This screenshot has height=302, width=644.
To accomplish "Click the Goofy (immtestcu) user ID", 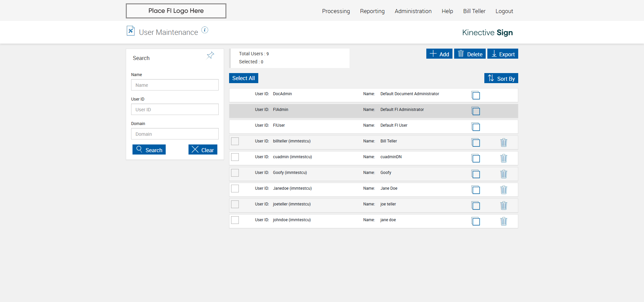I will (x=290, y=173).
